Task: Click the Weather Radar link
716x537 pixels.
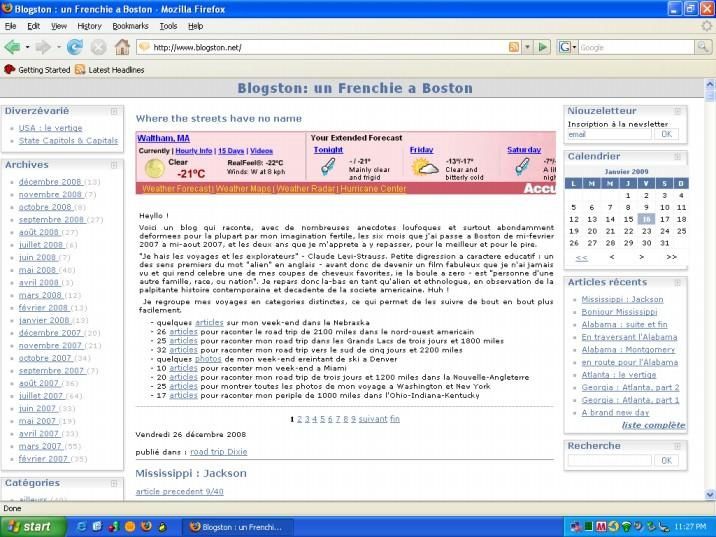Action: tap(306, 189)
